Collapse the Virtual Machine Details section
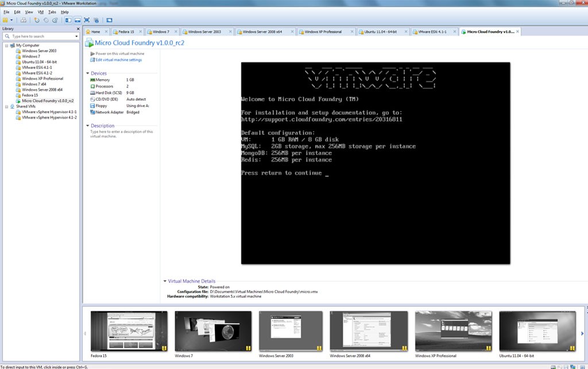The height and width of the screenshot is (369, 588). tap(165, 281)
